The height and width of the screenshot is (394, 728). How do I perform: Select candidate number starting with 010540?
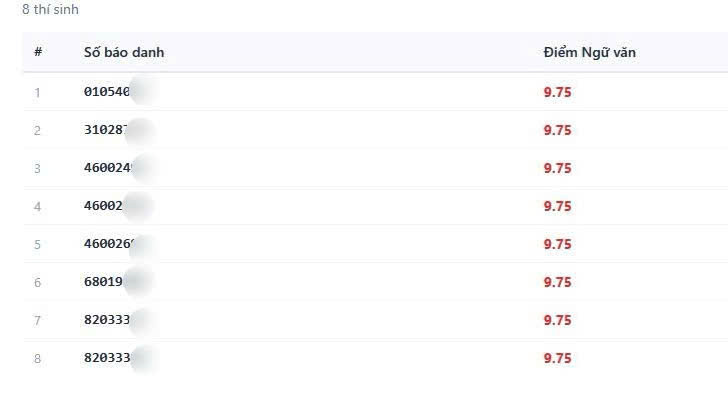[x=107, y=92]
